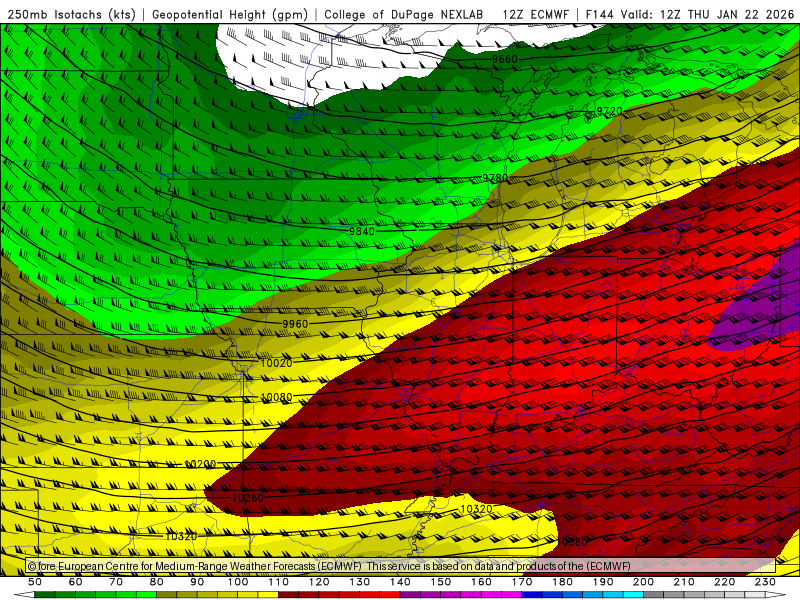Select the 9780 contour label
Screen dimensions: 800x600
[x=495, y=178]
